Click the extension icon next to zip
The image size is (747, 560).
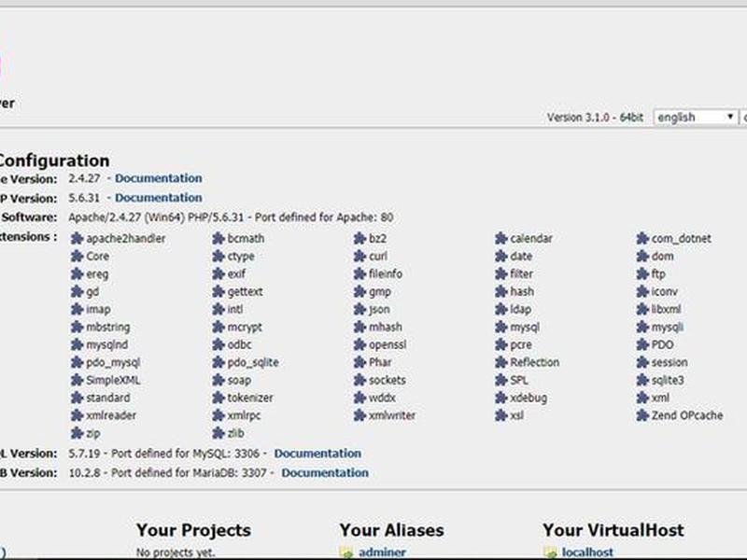[77, 433]
